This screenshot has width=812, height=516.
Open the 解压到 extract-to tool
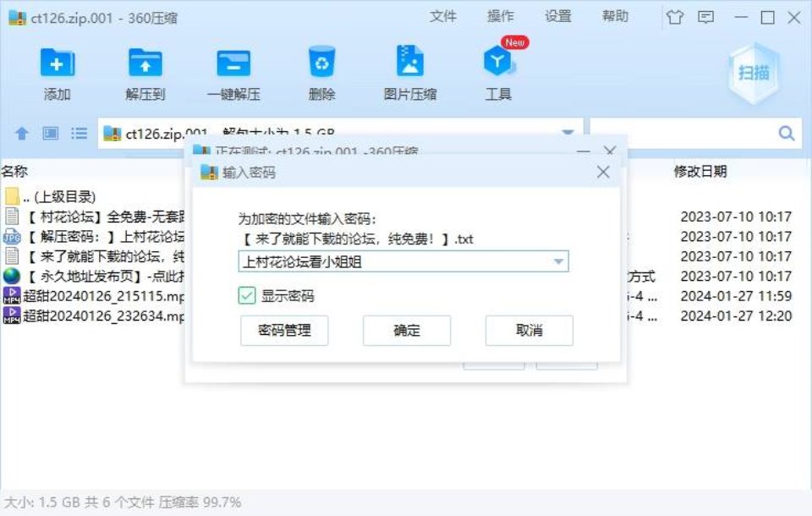[x=145, y=63]
